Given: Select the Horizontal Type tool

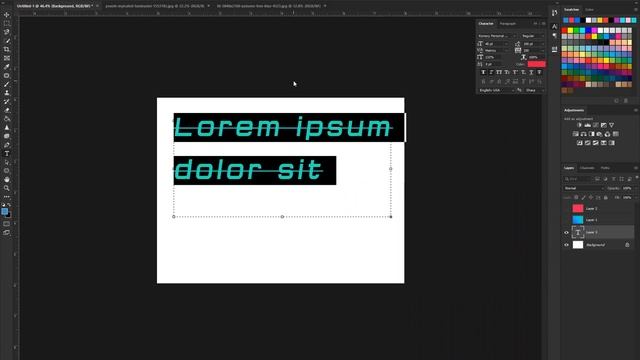Looking at the screenshot, I should (x=7, y=153).
